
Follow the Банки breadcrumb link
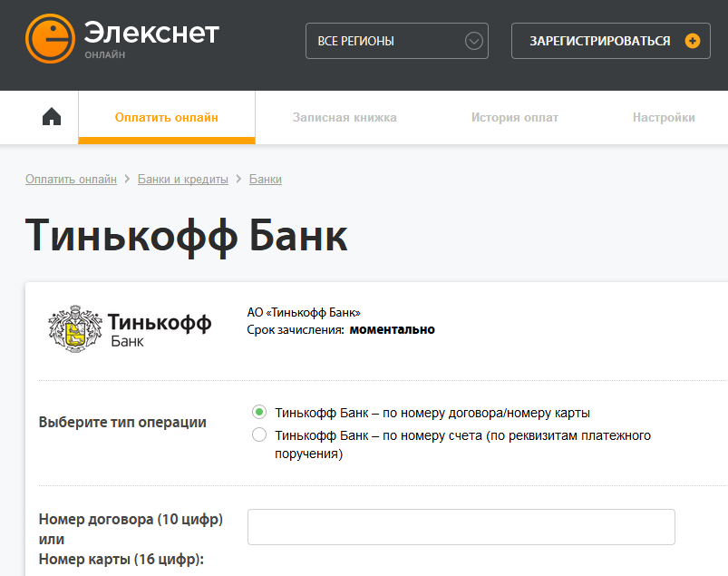click(266, 179)
